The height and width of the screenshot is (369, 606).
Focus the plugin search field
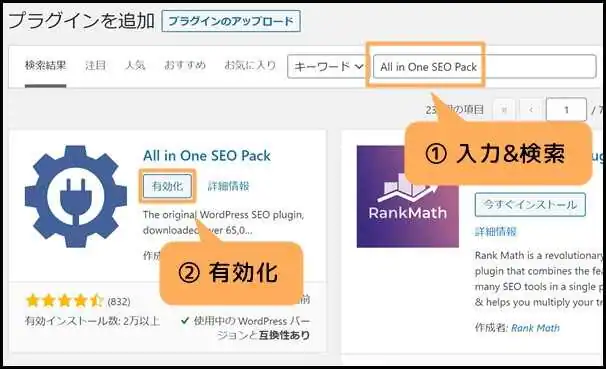coord(485,66)
